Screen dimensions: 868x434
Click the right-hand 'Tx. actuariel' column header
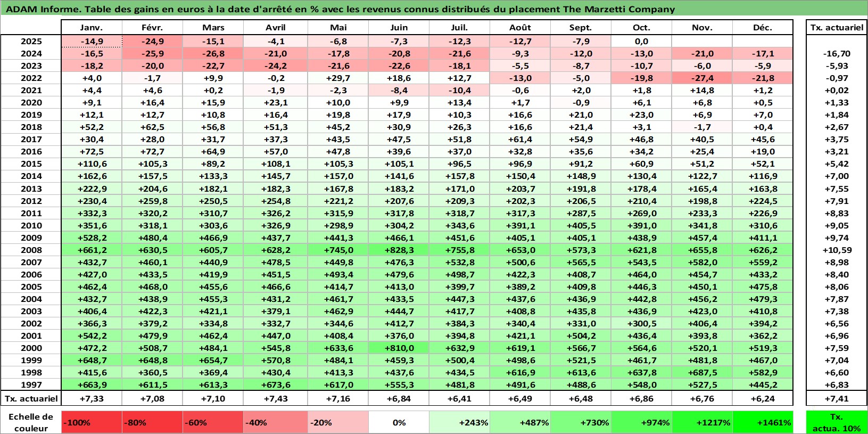click(837, 28)
